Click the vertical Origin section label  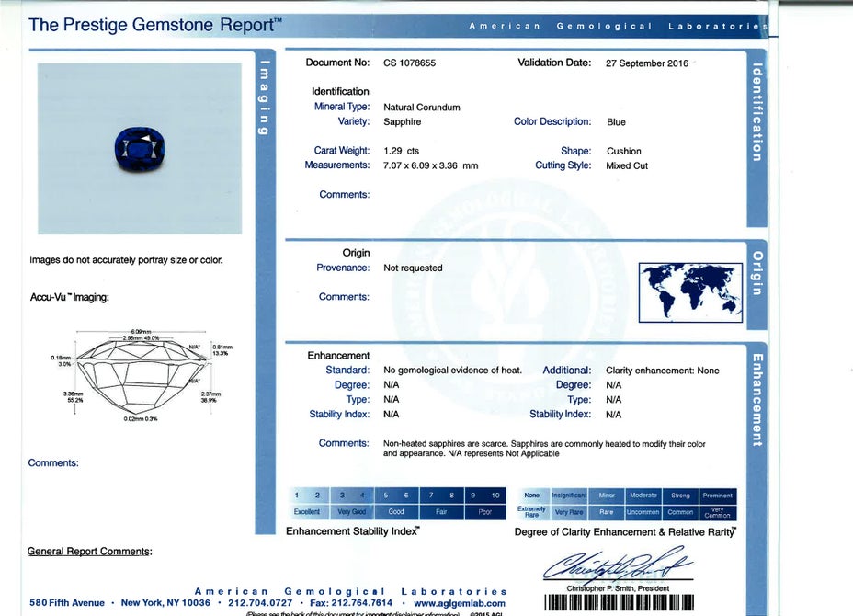pyautogui.click(x=756, y=273)
